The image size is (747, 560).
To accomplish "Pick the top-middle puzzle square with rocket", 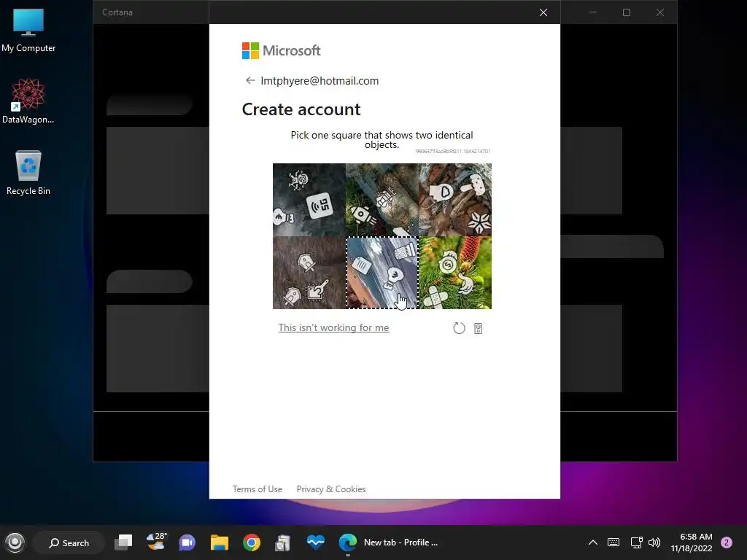I will [x=382, y=200].
